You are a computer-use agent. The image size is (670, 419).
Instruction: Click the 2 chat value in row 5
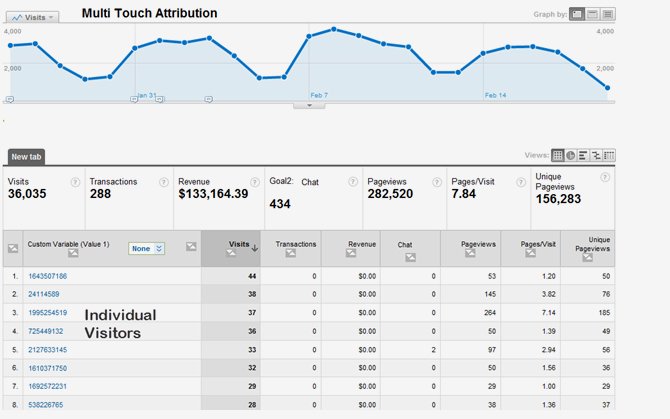pos(433,350)
